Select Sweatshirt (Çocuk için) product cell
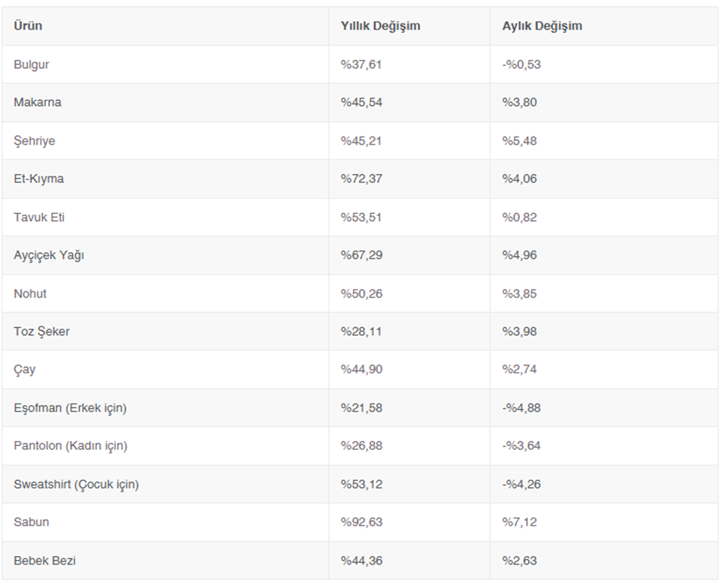The width and height of the screenshot is (723, 588). pos(77,484)
